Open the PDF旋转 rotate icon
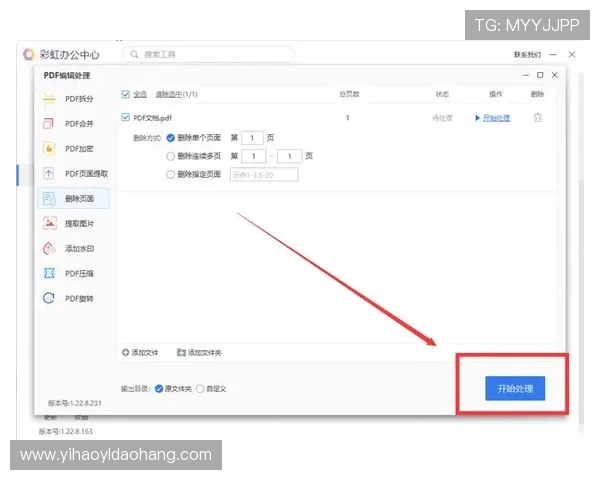The height and width of the screenshot is (480, 600). point(49,298)
